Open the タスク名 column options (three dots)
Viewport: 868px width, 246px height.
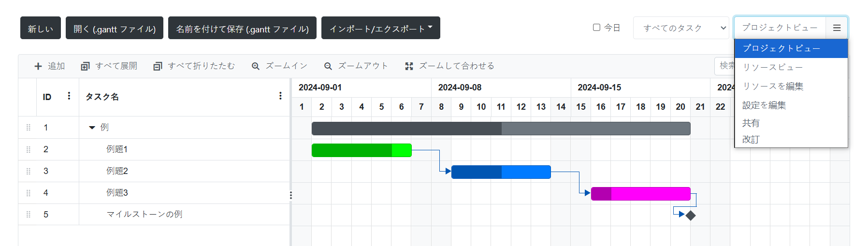coord(280,96)
